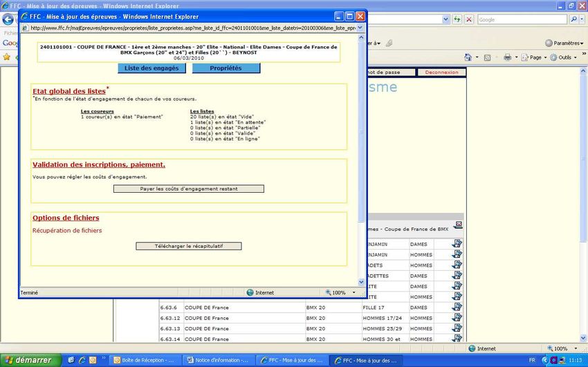Click Payer les coûts d'engagement restant
Viewport: 588px width, 367px height.
(189, 189)
